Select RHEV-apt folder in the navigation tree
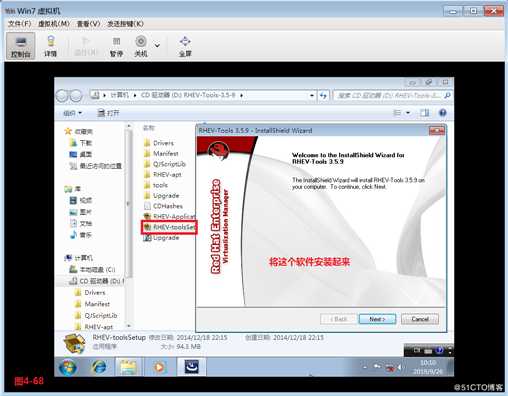 (x=94, y=327)
